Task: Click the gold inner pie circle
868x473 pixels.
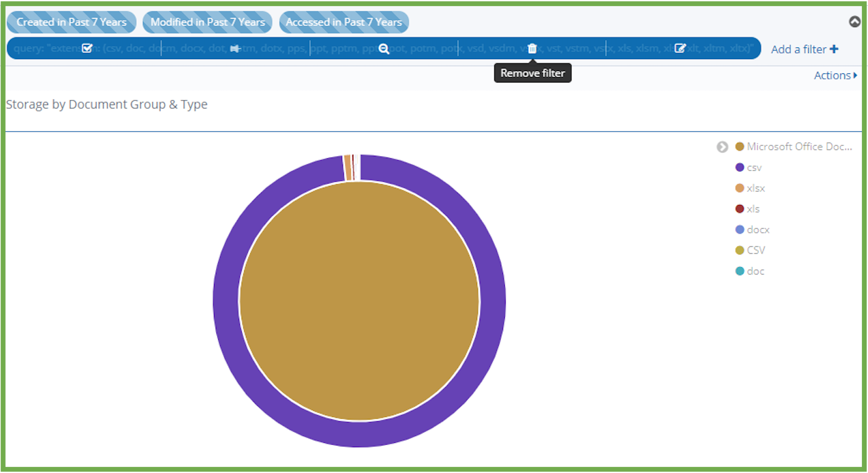Action: (359, 302)
